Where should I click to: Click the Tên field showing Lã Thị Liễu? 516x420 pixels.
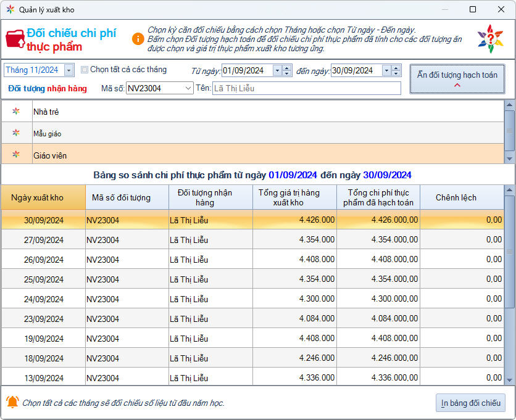[306, 88]
